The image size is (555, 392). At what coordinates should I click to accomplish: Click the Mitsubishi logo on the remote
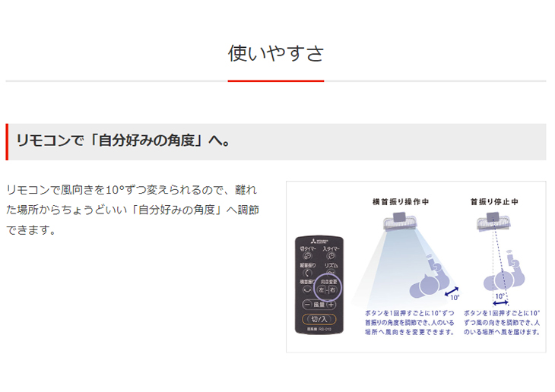pyautogui.click(x=319, y=242)
